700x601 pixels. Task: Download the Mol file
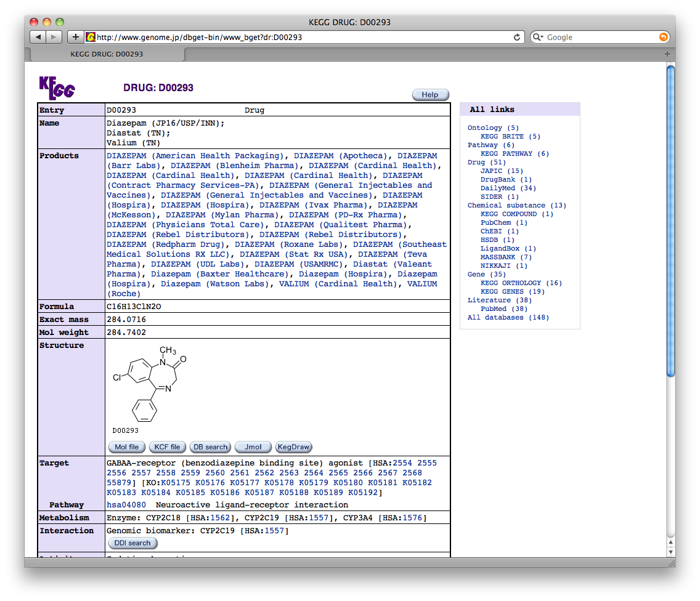(x=127, y=447)
